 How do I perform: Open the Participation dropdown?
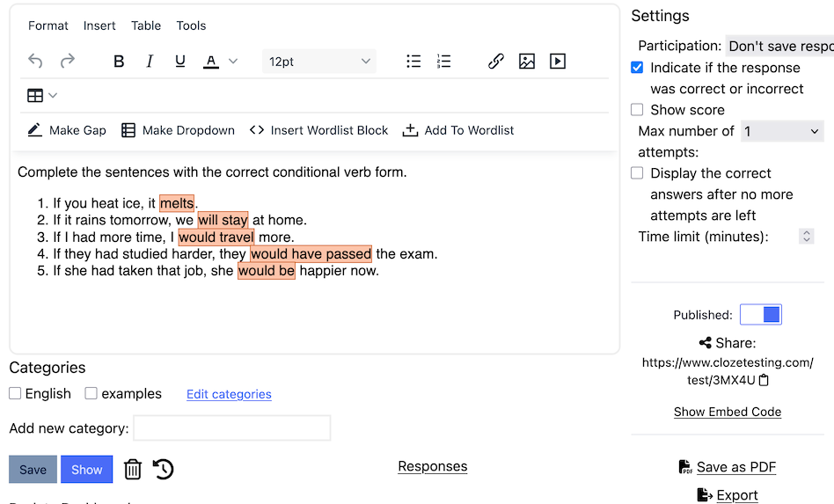pyautogui.click(x=779, y=47)
